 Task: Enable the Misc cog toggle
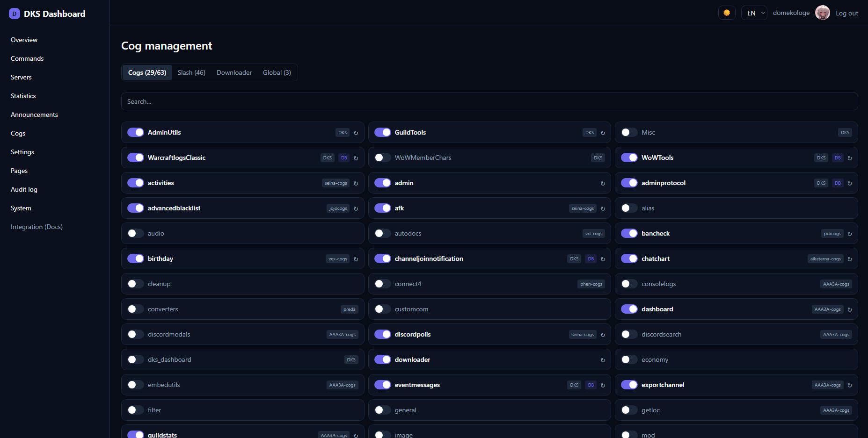[x=629, y=132]
